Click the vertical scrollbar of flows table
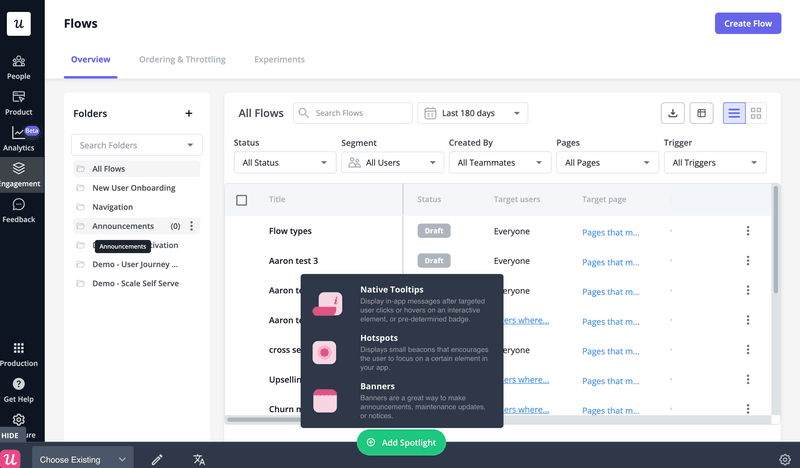 tap(776, 240)
